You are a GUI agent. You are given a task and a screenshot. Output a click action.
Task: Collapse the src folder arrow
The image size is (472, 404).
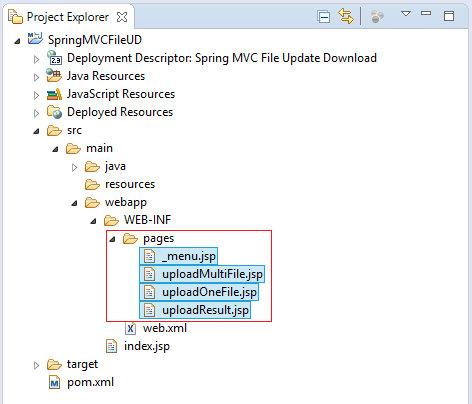36,131
